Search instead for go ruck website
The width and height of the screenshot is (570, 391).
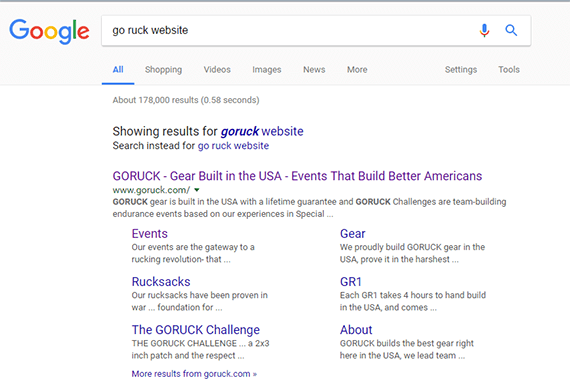pyautogui.click(x=233, y=146)
